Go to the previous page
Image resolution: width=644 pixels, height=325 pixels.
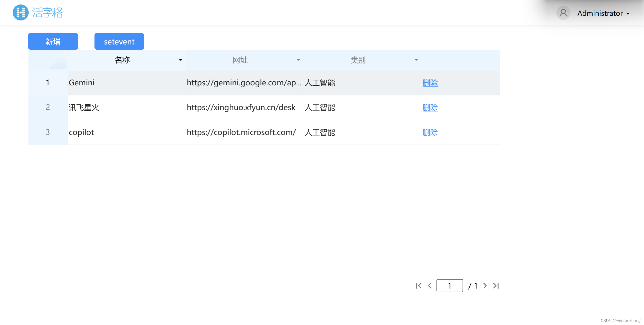coord(429,285)
